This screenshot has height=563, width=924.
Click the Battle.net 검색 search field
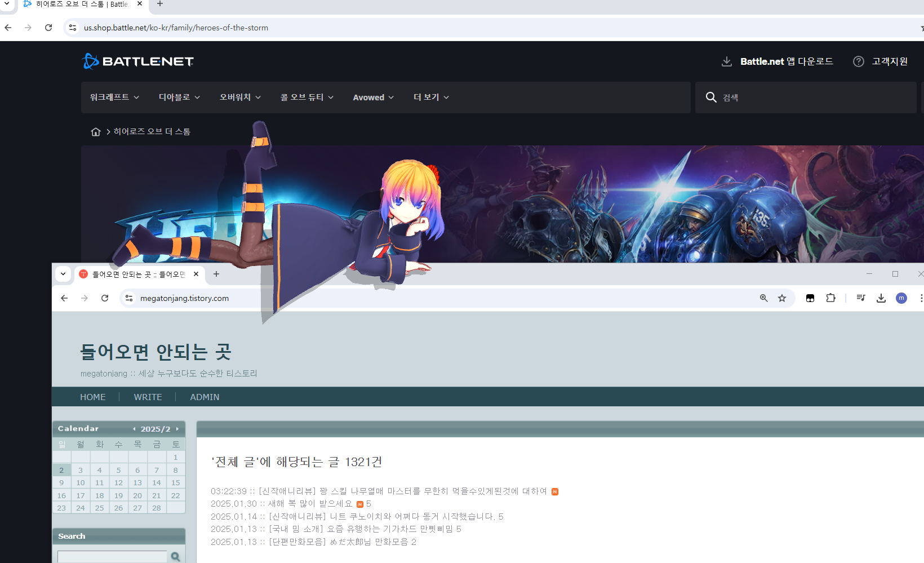coord(806,97)
